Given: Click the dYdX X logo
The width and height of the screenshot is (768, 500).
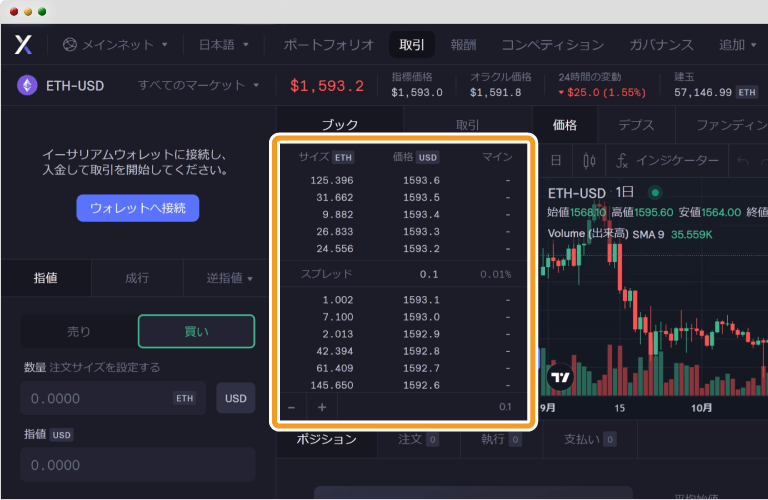Looking at the screenshot, I should pyautogui.click(x=23, y=45).
